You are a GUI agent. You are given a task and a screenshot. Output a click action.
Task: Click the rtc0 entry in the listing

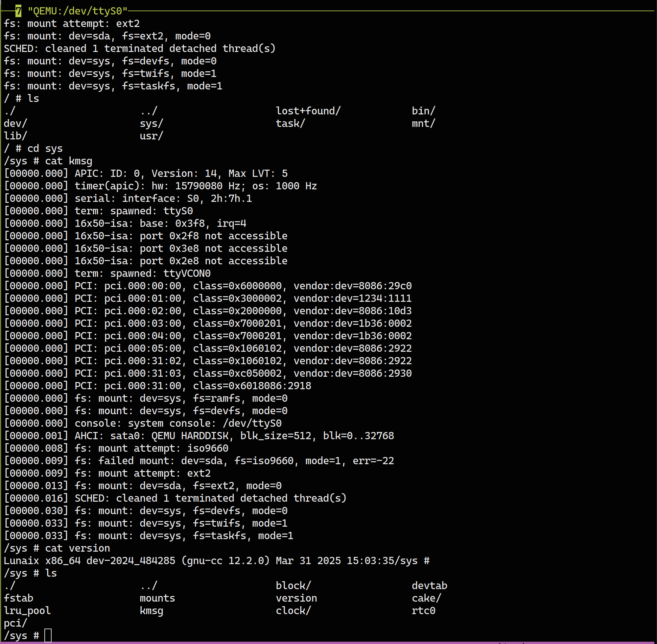(423, 610)
